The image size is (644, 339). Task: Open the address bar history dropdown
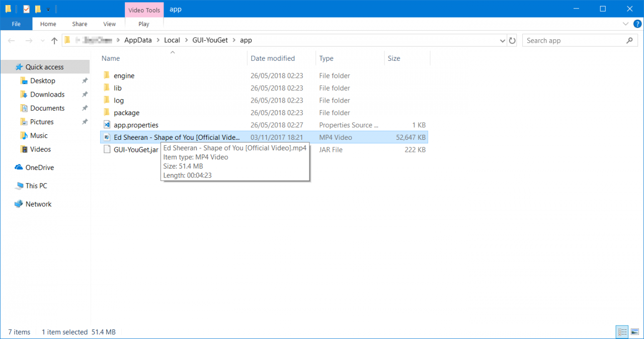click(502, 41)
